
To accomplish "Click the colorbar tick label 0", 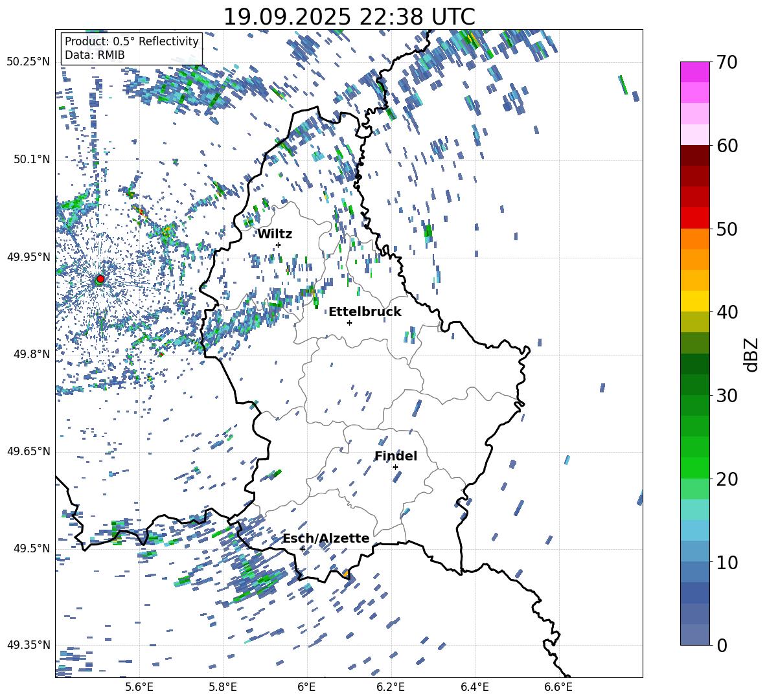I will click(722, 645).
